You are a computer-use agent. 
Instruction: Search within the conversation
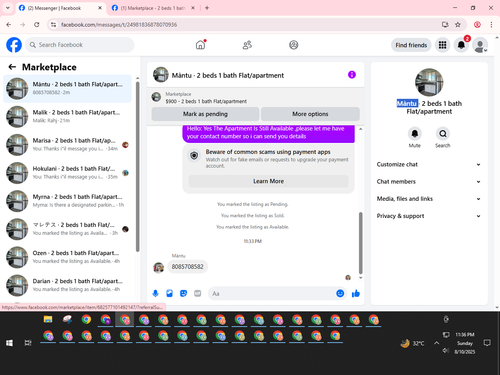(x=443, y=134)
